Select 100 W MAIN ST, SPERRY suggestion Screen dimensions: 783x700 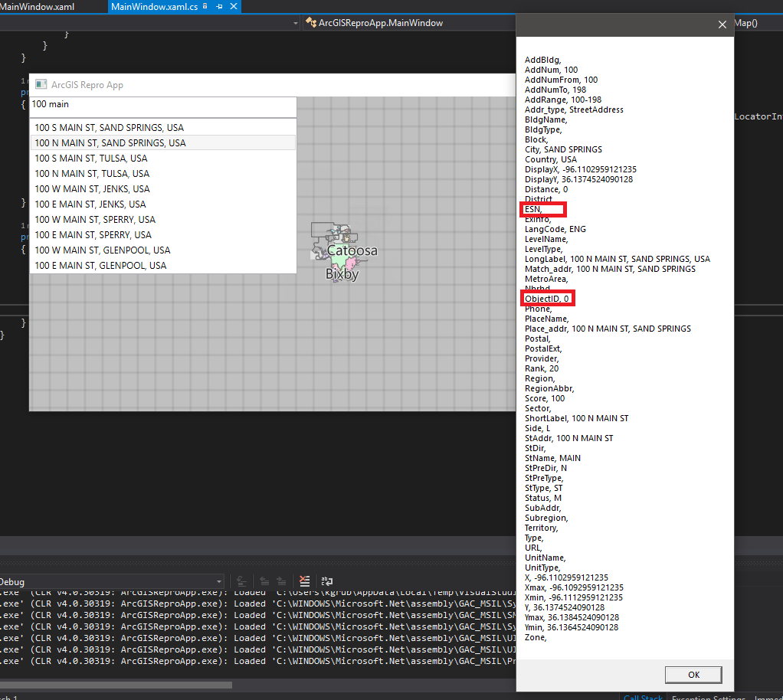(163, 220)
